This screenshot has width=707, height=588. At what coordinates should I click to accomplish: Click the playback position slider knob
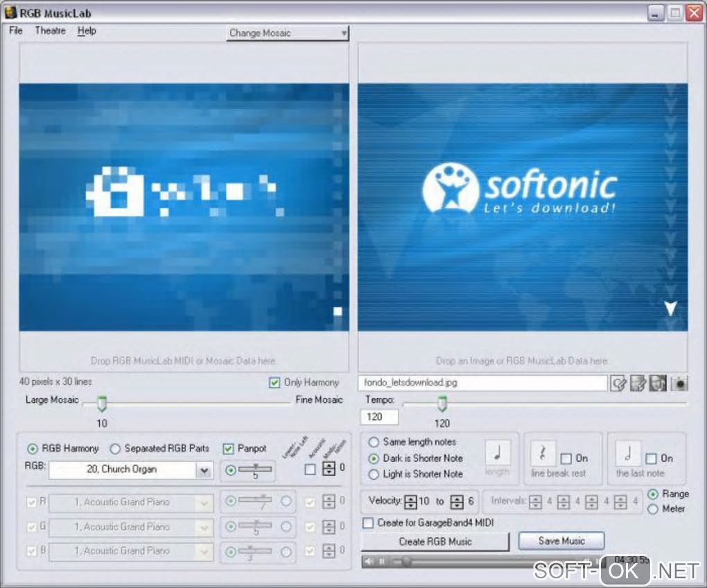[406, 562]
